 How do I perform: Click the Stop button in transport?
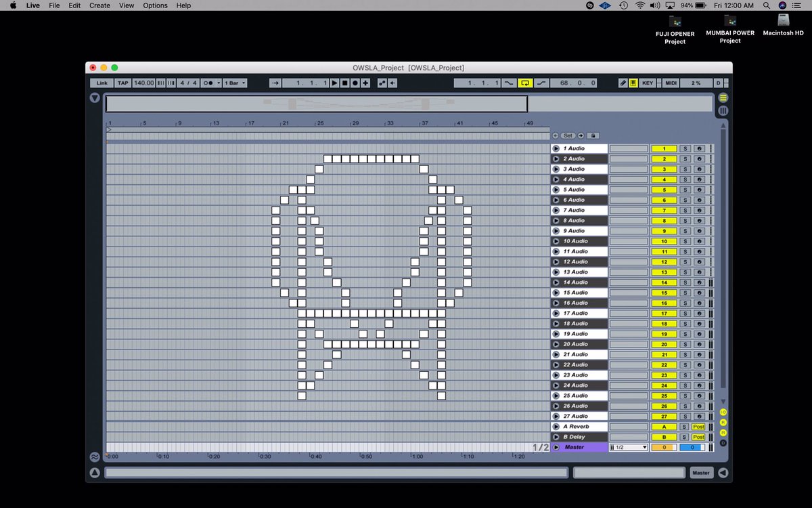(345, 83)
